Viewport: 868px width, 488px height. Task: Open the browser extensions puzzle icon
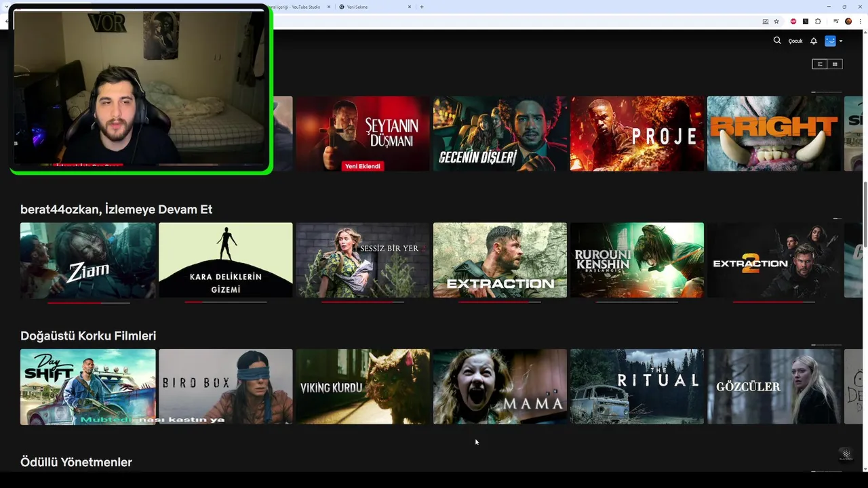point(818,21)
